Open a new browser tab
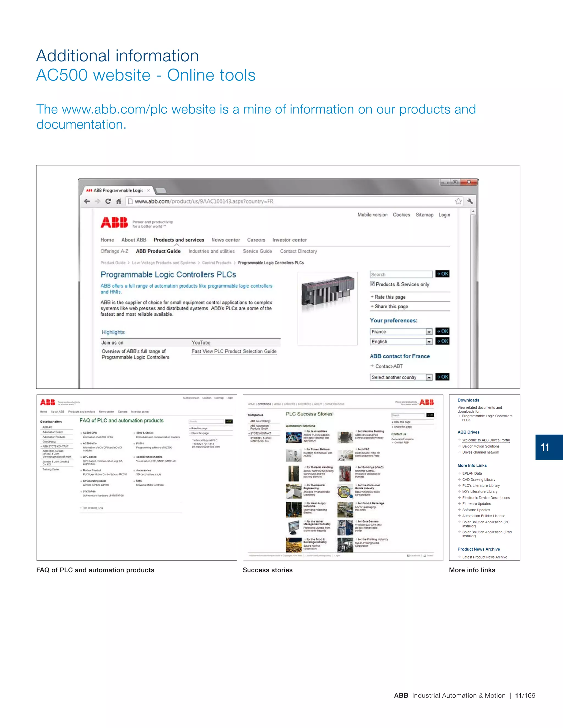563x728 pixels. click(x=161, y=191)
